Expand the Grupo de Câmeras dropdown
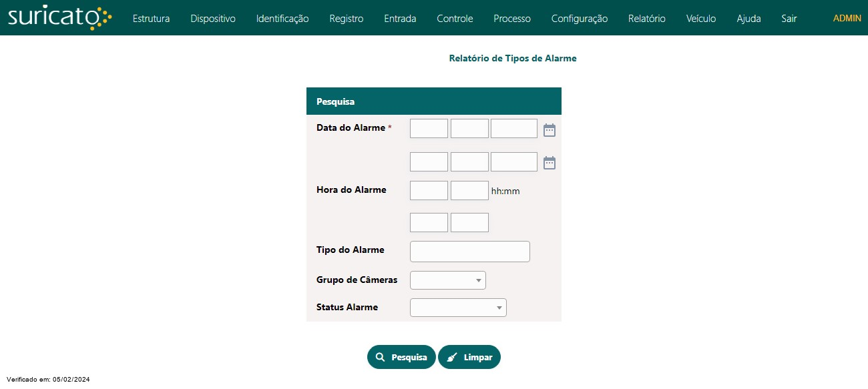Image resolution: width=868 pixels, height=389 pixels. [448, 280]
